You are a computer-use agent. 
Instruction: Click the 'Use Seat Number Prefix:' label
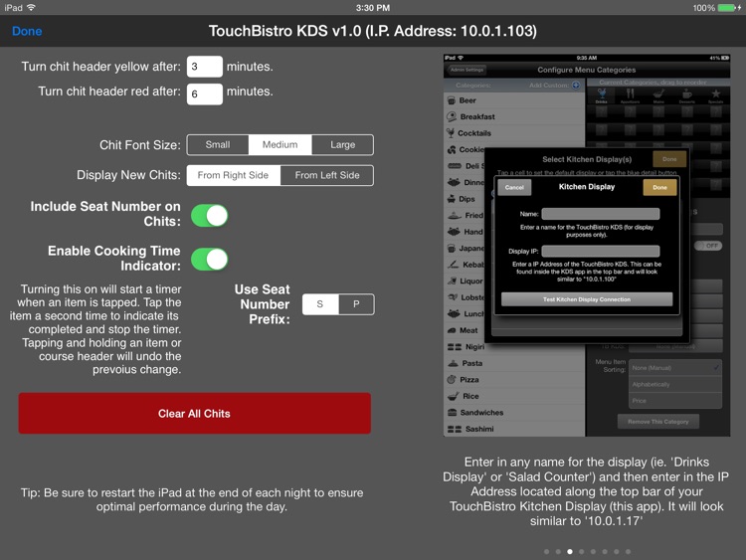point(263,304)
